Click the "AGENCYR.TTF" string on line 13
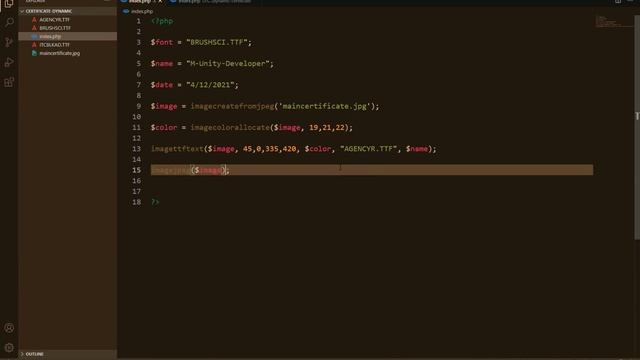 369,149
